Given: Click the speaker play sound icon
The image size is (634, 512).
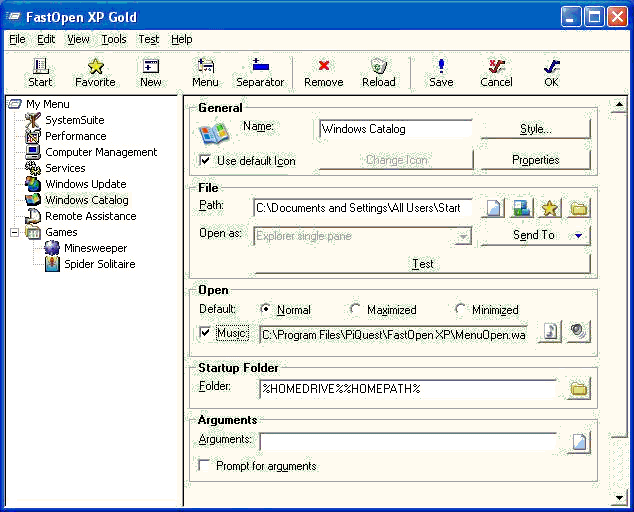Looking at the screenshot, I should (x=579, y=332).
